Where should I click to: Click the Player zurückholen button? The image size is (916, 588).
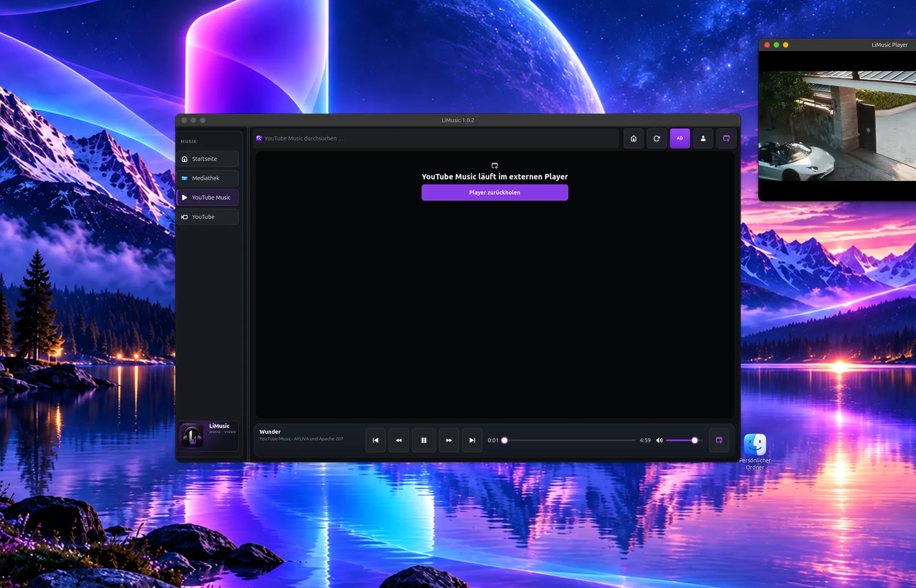pos(495,192)
